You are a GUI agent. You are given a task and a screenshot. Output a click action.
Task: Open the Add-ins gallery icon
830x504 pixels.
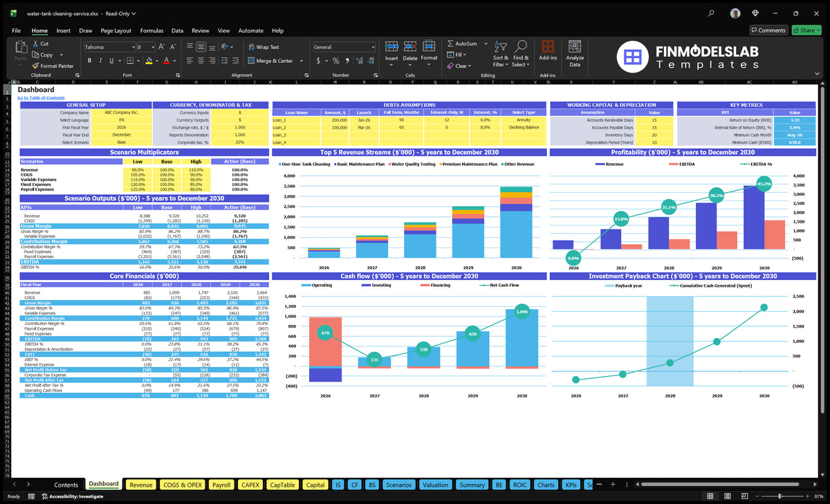click(548, 47)
